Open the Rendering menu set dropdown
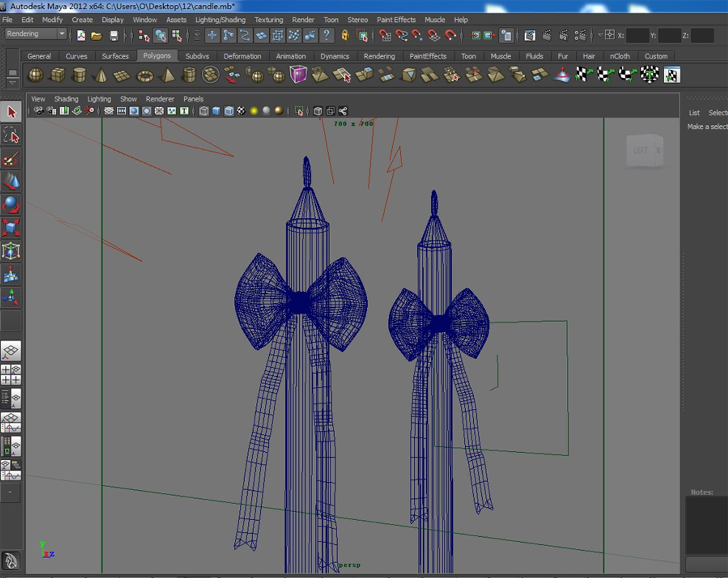 35,34
